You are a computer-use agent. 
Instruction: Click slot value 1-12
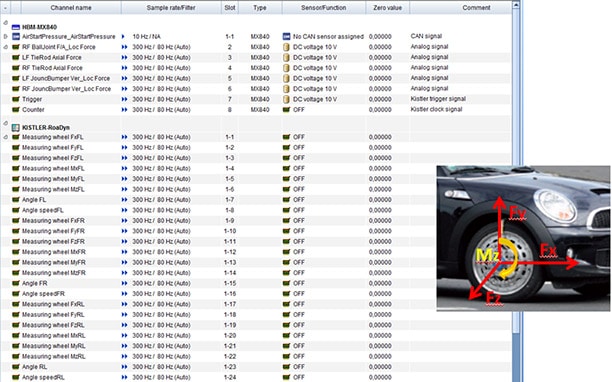(230, 252)
